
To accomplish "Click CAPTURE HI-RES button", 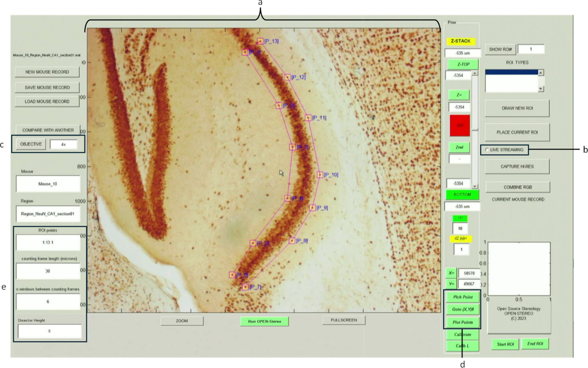I will coord(517,166).
